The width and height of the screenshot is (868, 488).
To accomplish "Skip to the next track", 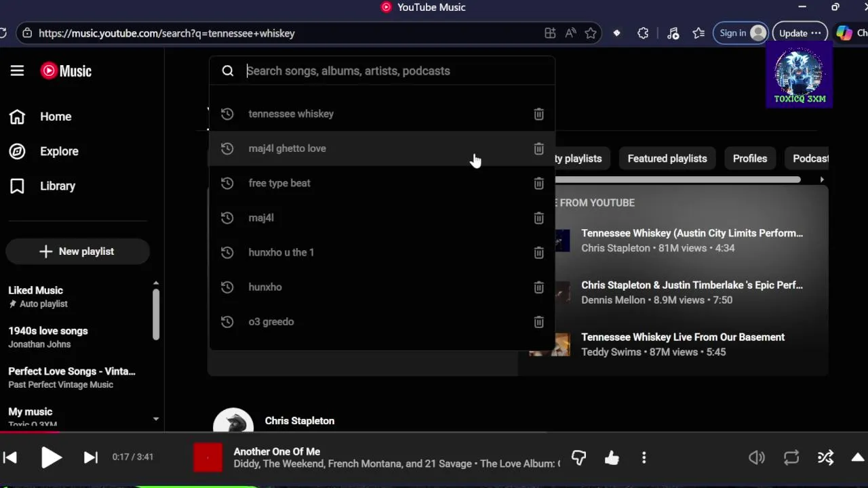I will 90,457.
